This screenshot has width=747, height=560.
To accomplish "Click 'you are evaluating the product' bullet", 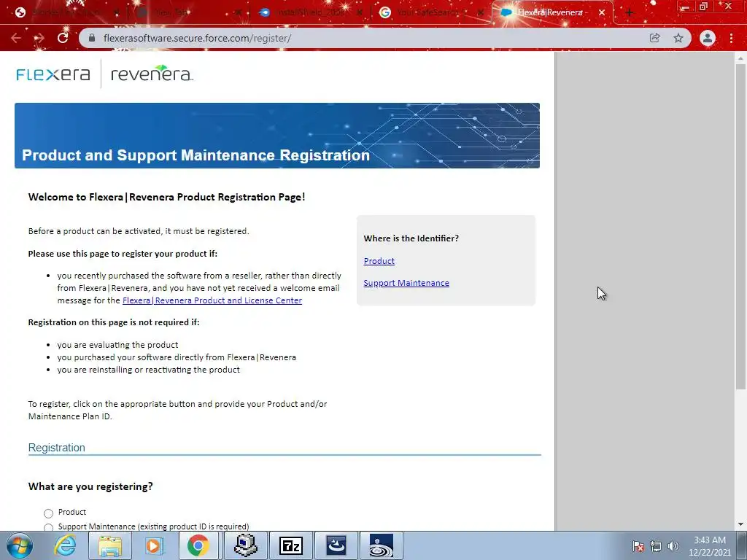I will click(x=117, y=345).
